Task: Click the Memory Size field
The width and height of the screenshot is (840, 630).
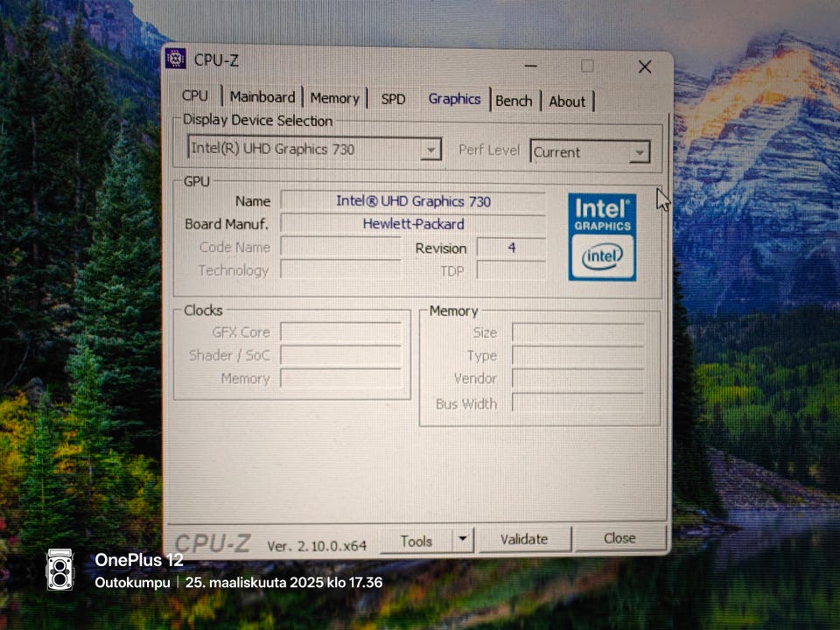Action: [578, 332]
